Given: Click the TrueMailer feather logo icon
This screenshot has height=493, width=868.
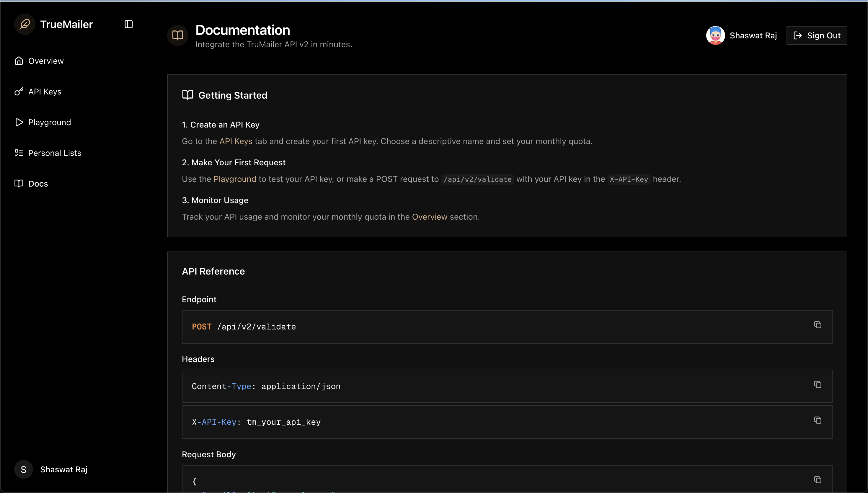Looking at the screenshot, I should pos(25,25).
